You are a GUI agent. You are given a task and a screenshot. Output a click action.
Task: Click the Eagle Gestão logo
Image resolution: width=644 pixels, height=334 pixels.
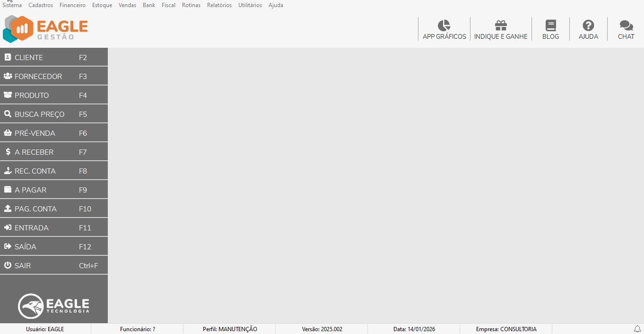(45, 29)
